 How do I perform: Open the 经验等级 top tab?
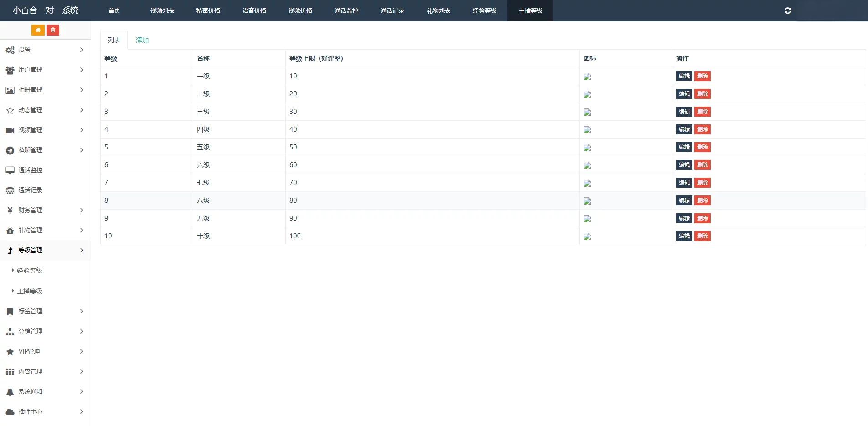coord(485,10)
